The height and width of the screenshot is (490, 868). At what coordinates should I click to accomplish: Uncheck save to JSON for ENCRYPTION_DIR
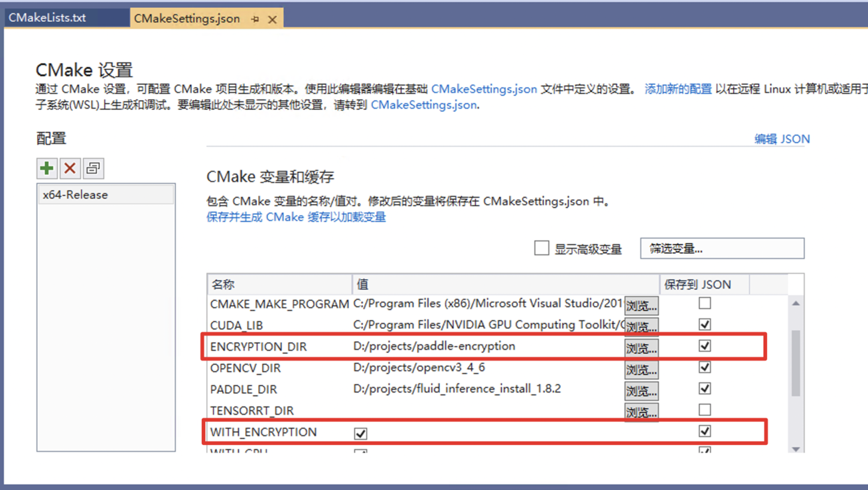click(705, 345)
